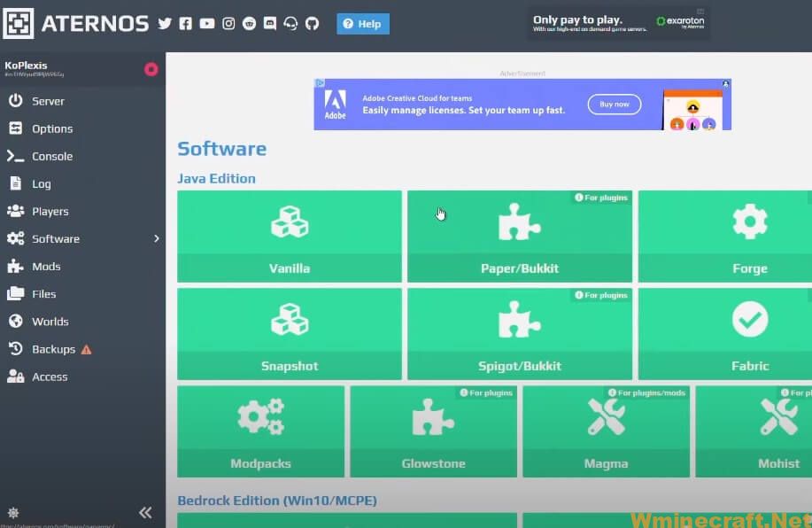Open the Worlds page
812x528 pixels.
point(83,322)
